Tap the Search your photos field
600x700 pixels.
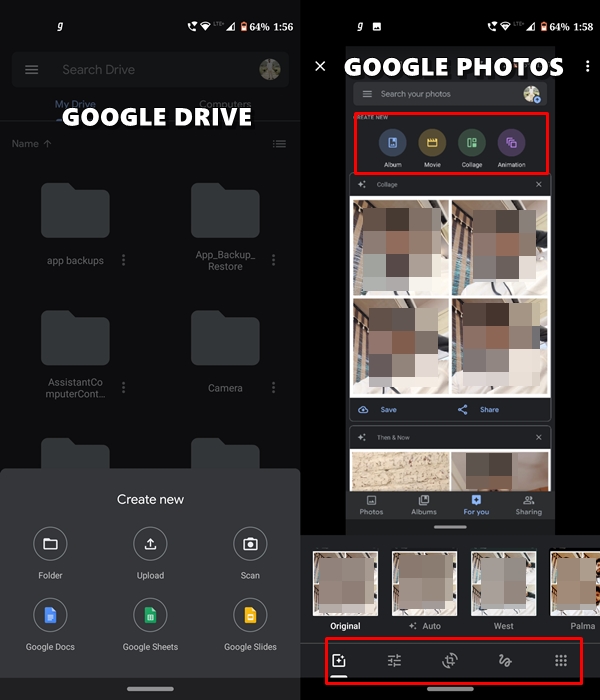(x=450, y=94)
